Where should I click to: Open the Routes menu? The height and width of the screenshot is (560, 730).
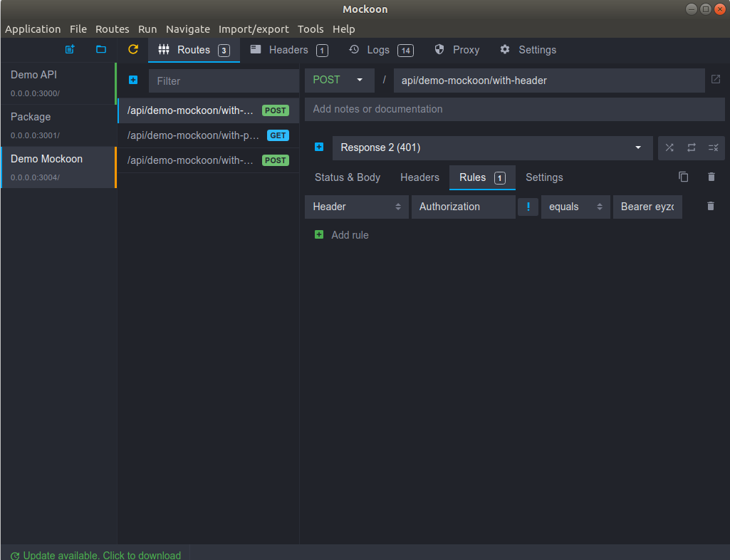pos(113,29)
